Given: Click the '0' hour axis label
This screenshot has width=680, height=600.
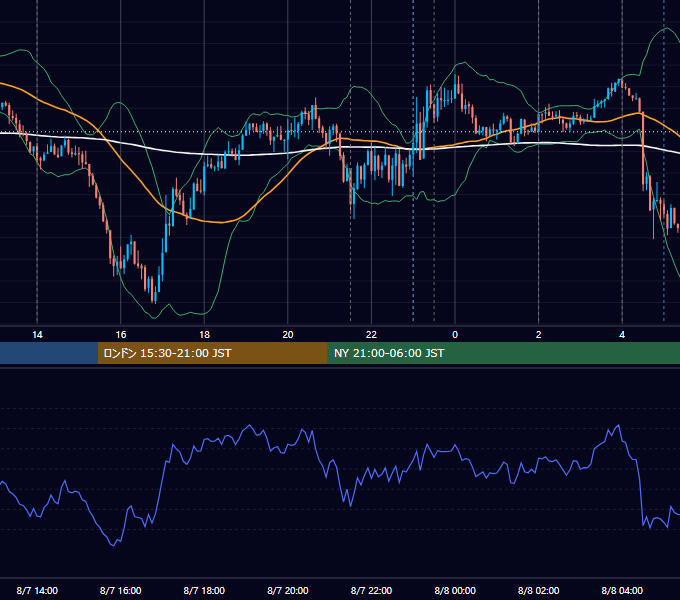Looking at the screenshot, I should coord(455,335).
